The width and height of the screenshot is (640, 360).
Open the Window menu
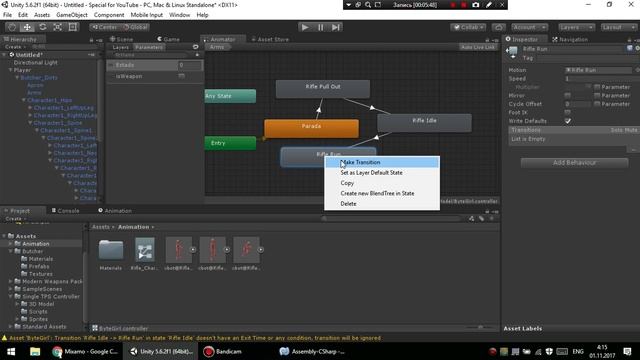point(180,15)
